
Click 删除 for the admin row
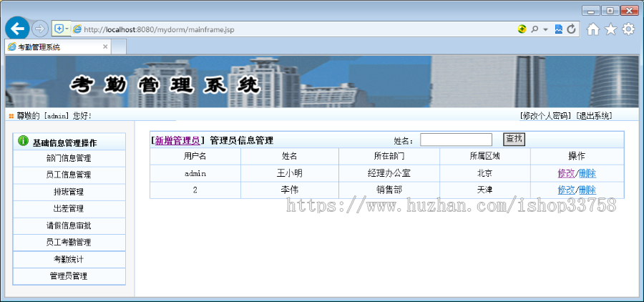point(587,173)
